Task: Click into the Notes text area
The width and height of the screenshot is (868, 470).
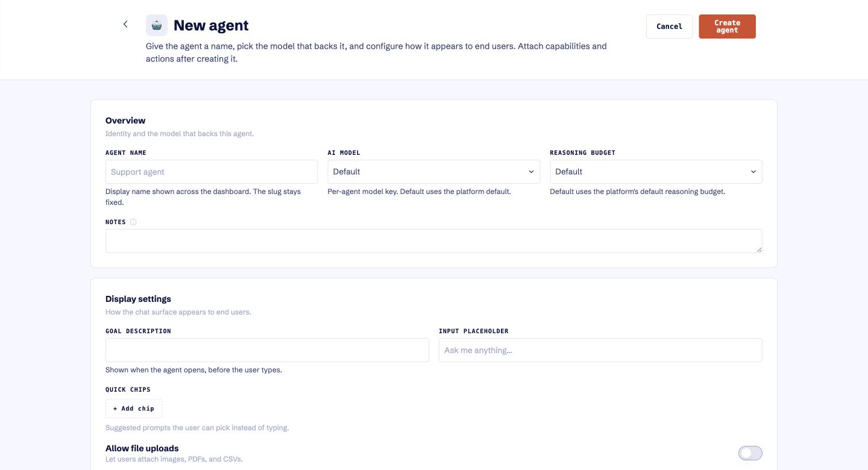Action: [434, 241]
